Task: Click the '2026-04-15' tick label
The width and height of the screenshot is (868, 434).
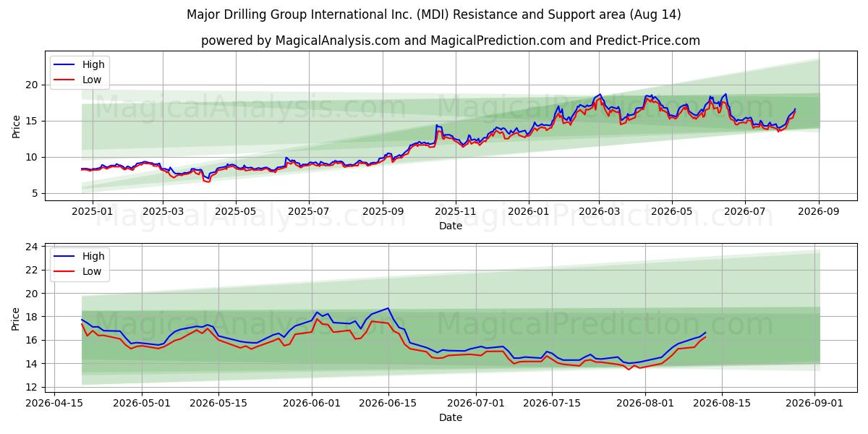Action: 54,404
